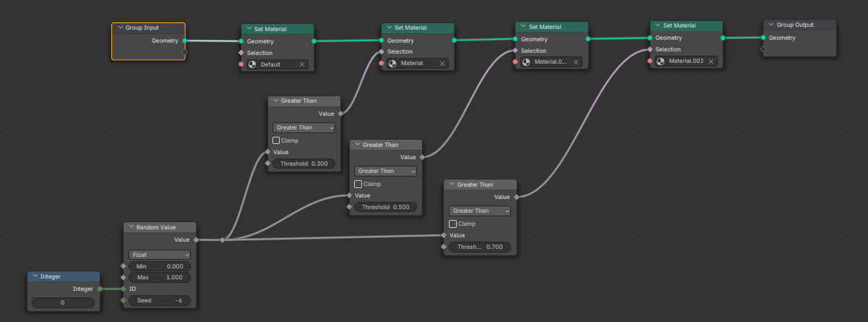This screenshot has height=322, width=868.
Task: Click the Value output socket of Threshold 0.300 node
Action: click(x=340, y=114)
